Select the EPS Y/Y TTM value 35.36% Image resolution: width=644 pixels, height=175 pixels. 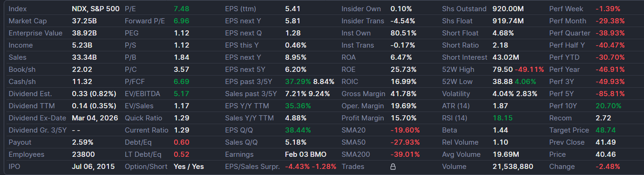click(298, 105)
